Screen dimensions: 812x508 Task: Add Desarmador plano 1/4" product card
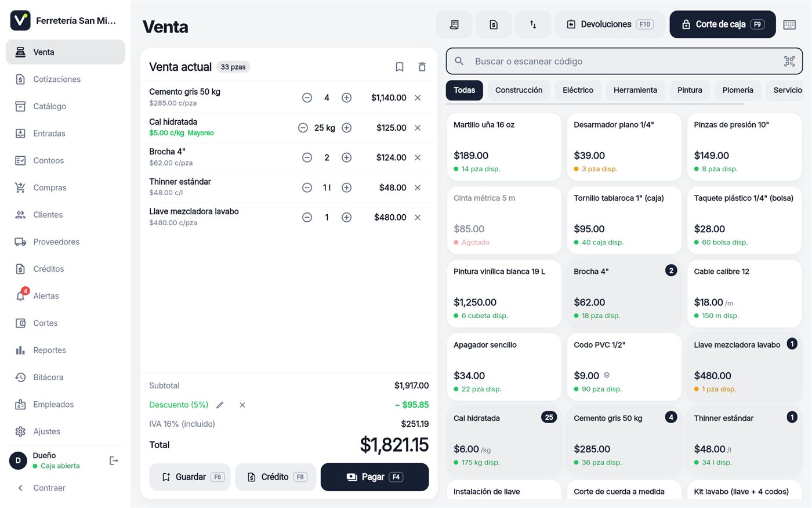click(x=624, y=147)
